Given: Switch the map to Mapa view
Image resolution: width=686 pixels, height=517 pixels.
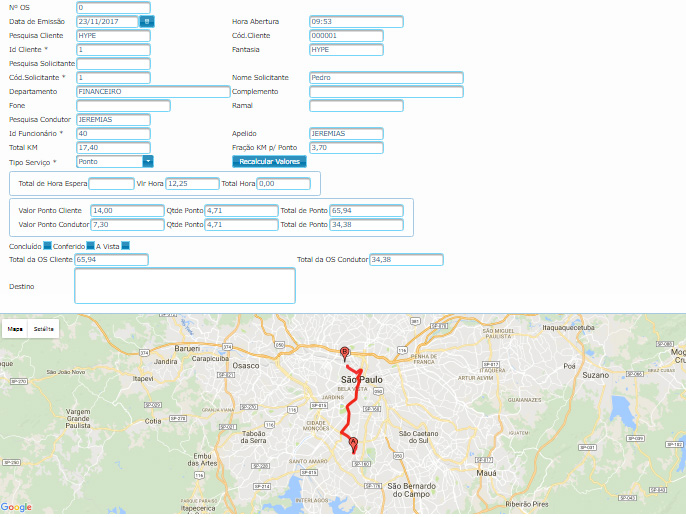Looking at the screenshot, I should (x=15, y=328).
